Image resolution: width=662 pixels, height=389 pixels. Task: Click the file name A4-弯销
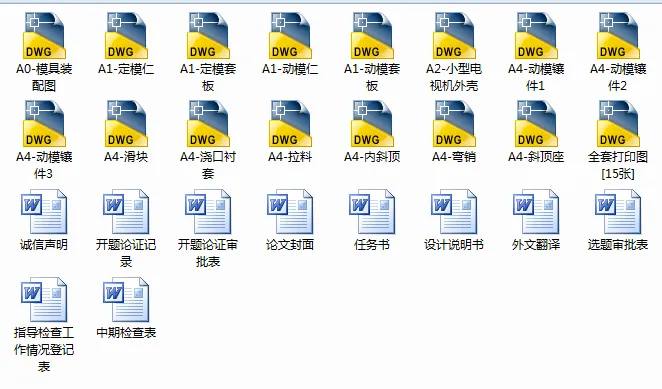point(453,157)
